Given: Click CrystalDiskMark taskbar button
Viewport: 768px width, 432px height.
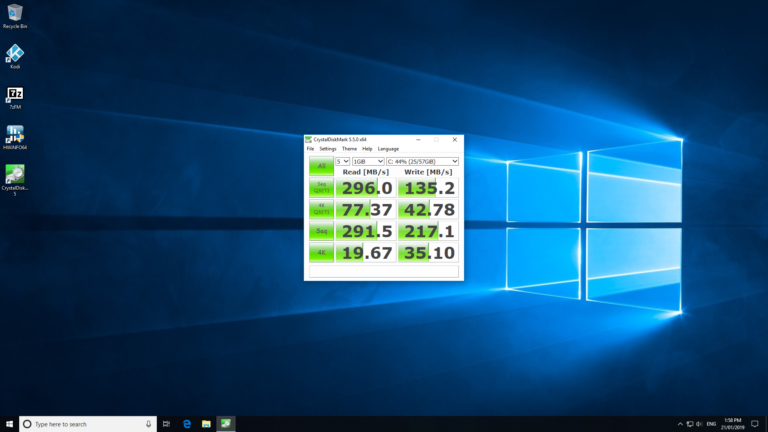Looking at the screenshot, I should coord(226,424).
